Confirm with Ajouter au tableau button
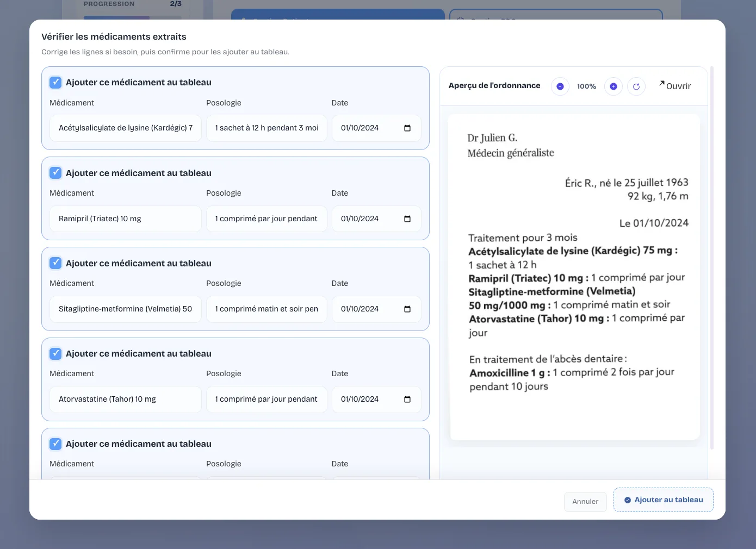This screenshot has height=549, width=756. 664,500
